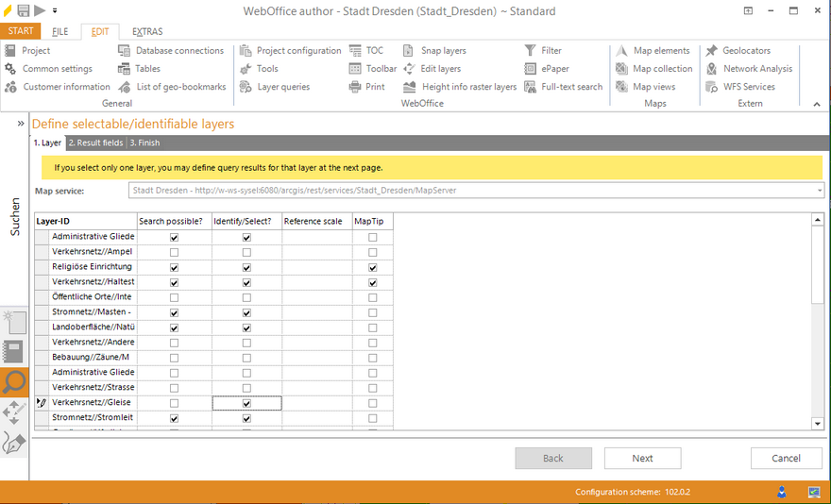
Task: Open Customer information icon
Action: pyautogui.click(x=10, y=87)
